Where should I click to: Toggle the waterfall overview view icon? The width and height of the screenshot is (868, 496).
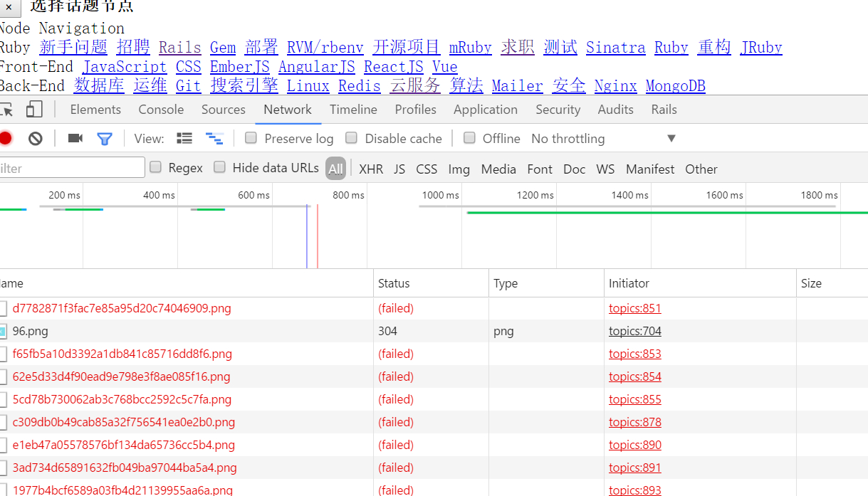[214, 138]
